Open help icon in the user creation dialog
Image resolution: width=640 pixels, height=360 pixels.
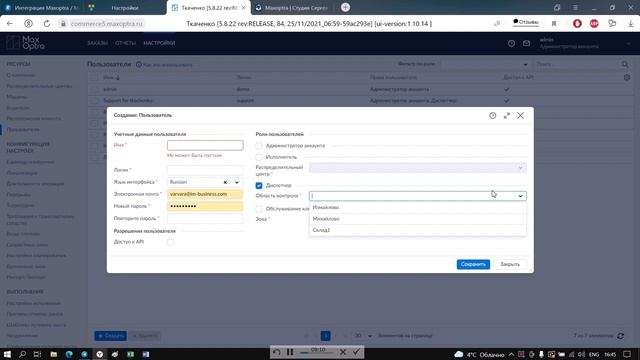pyautogui.click(x=493, y=116)
